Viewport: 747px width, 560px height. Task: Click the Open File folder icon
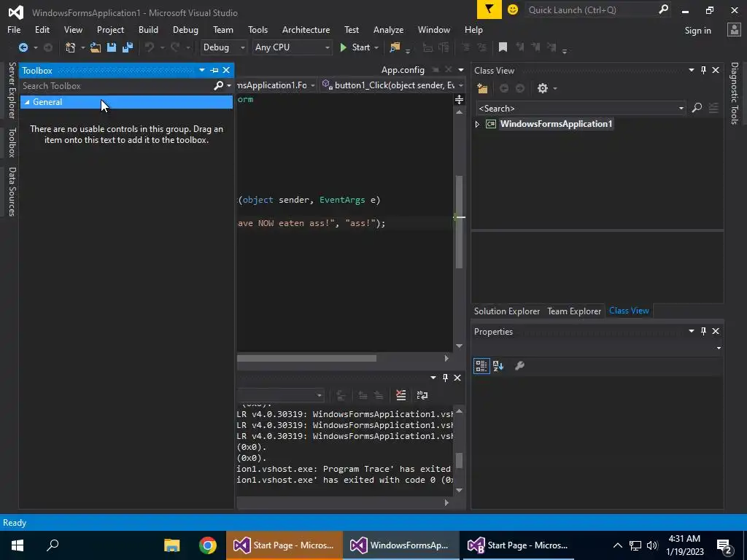pyautogui.click(x=96, y=47)
